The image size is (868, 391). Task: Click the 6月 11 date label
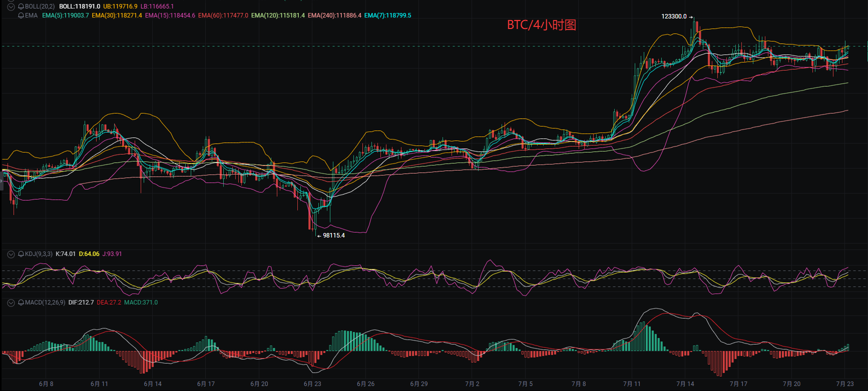pos(99,384)
